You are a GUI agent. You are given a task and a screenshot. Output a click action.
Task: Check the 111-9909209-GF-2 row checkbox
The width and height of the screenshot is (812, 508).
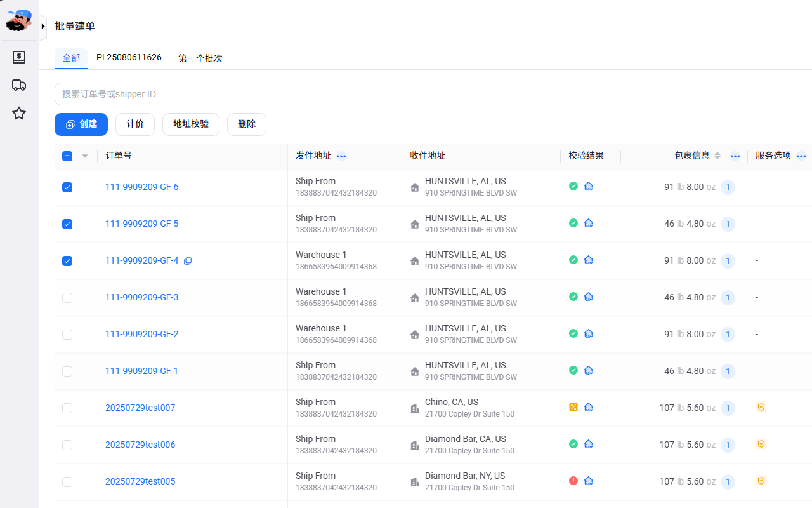(67, 335)
